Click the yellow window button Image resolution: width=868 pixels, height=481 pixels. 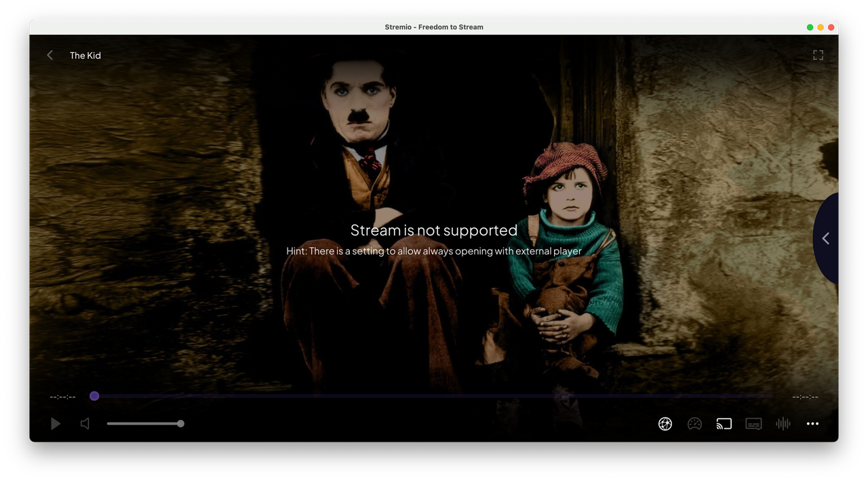click(821, 27)
